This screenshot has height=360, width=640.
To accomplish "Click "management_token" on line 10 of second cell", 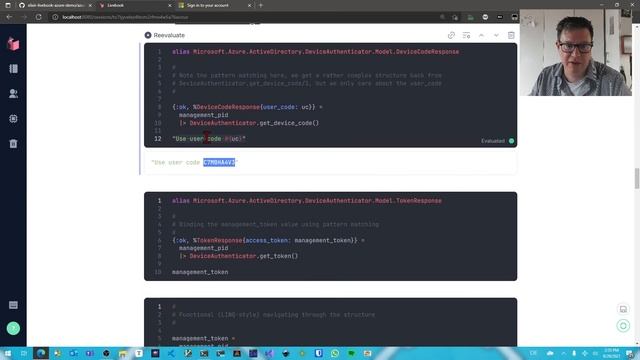I will (x=200, y=272).
